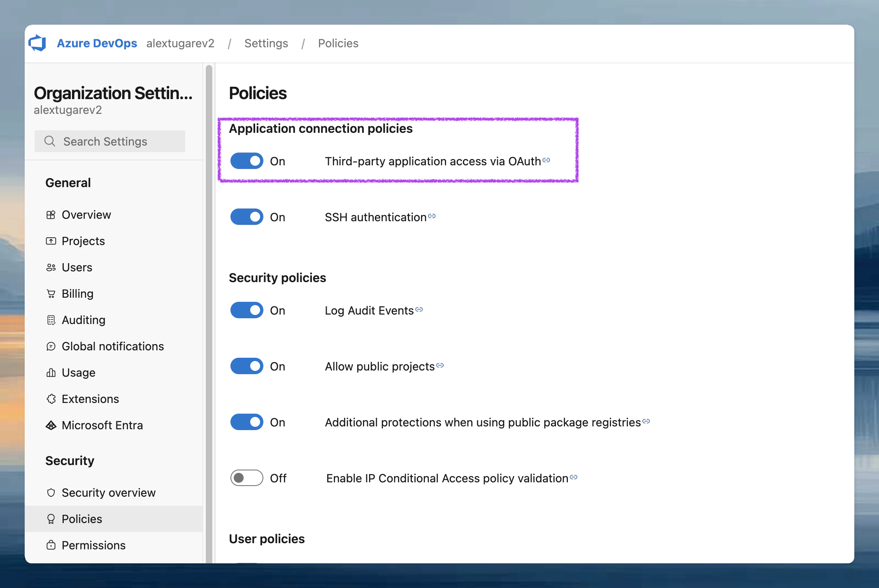
Task: Click the Azure DevOps logo icon
Action: (38, 43)
